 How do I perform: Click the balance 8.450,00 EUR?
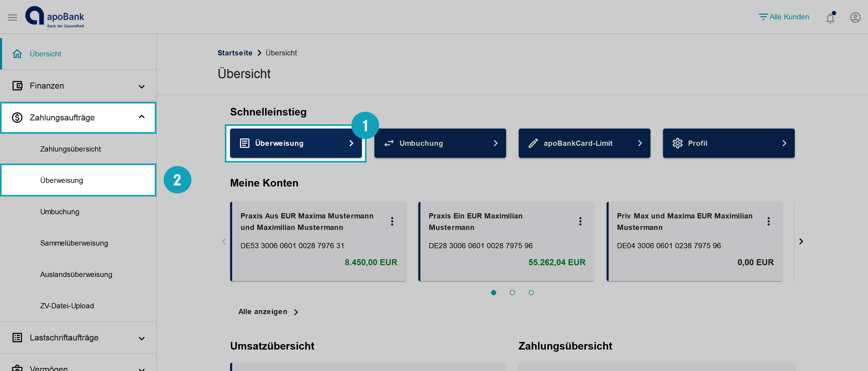point(371,262)
